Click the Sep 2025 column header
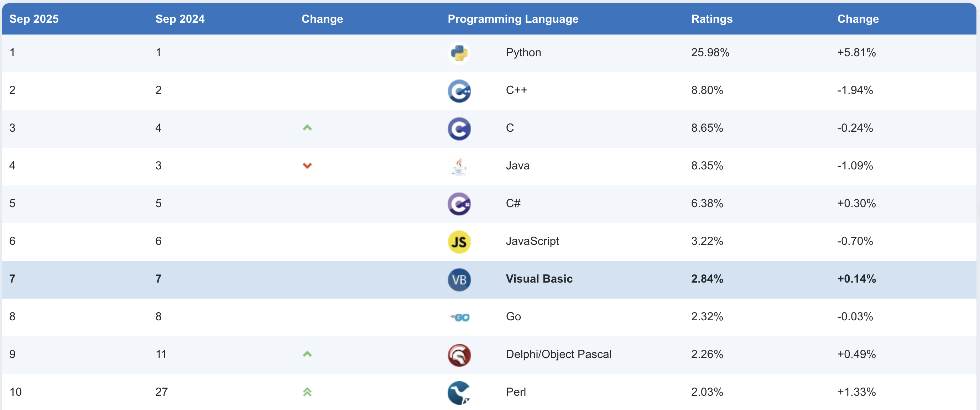The width and height of the screenshot is (980, 410). coord(34,19)
